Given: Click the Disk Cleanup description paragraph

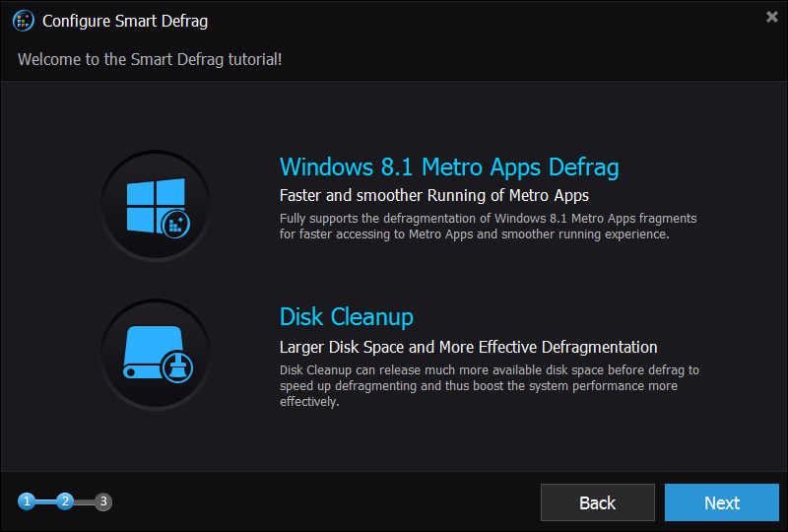Looking at the screenshot, I should click(x=490, y=385).
